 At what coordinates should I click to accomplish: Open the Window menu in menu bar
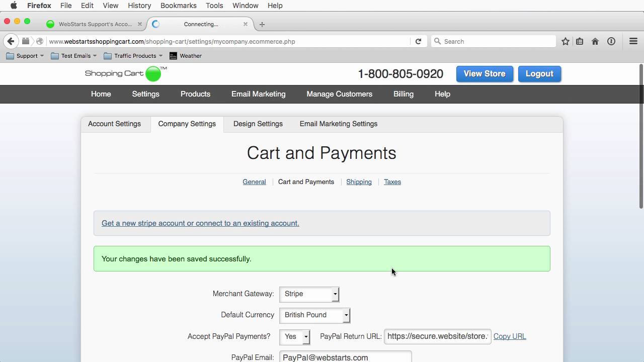246,6
